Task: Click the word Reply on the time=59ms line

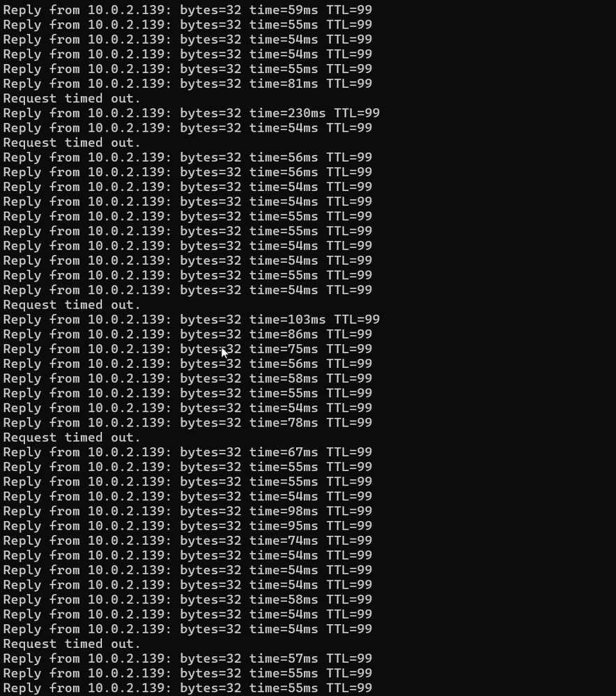Action: click(x=22, y=10)
